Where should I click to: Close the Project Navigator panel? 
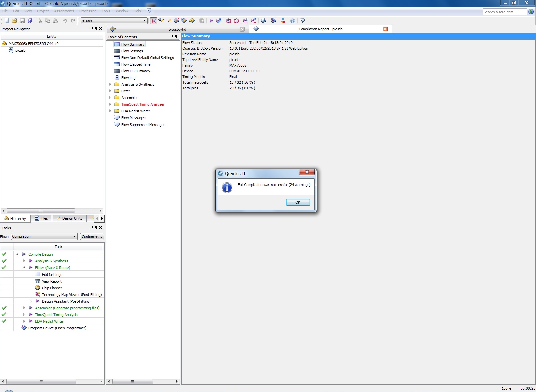[101, 29]
